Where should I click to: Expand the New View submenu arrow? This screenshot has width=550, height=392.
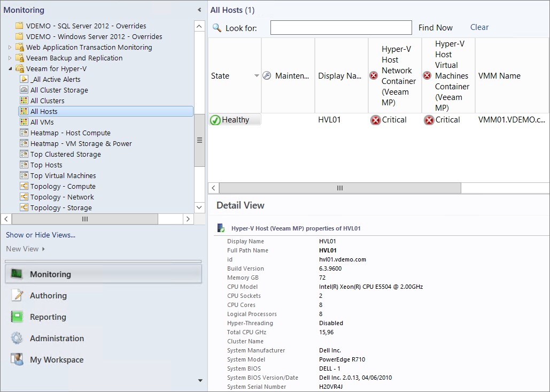tap(43, 249)
